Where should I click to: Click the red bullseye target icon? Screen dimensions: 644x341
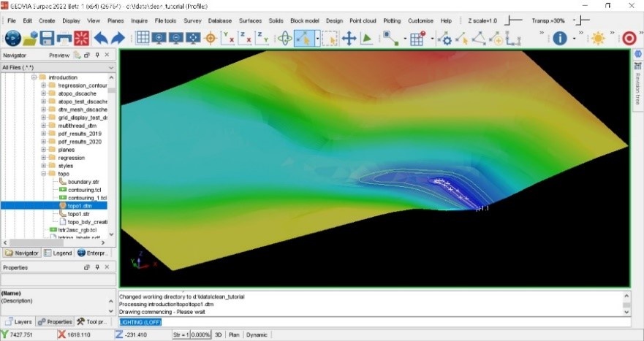(x=629, y=38)
